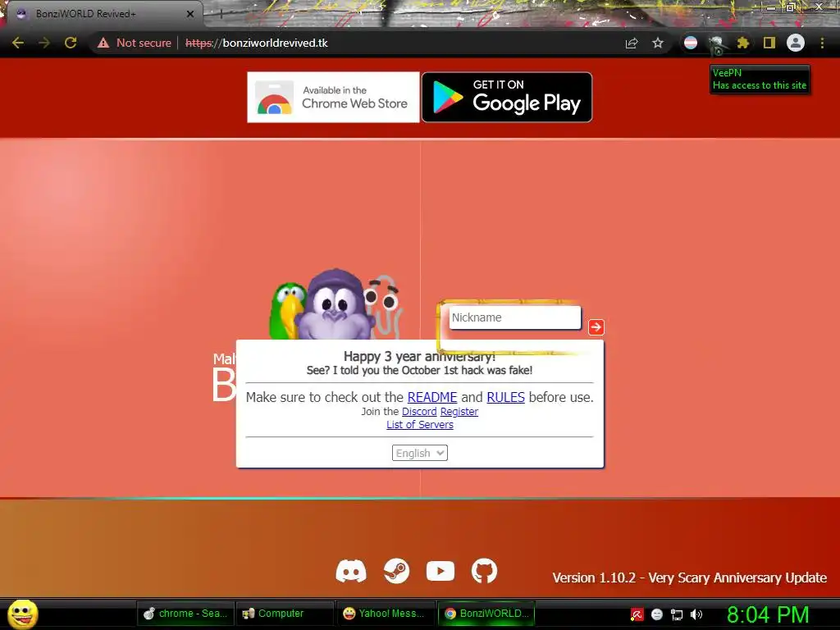Click the Get it on Google Play badge
840x630 pixels.
507,97
